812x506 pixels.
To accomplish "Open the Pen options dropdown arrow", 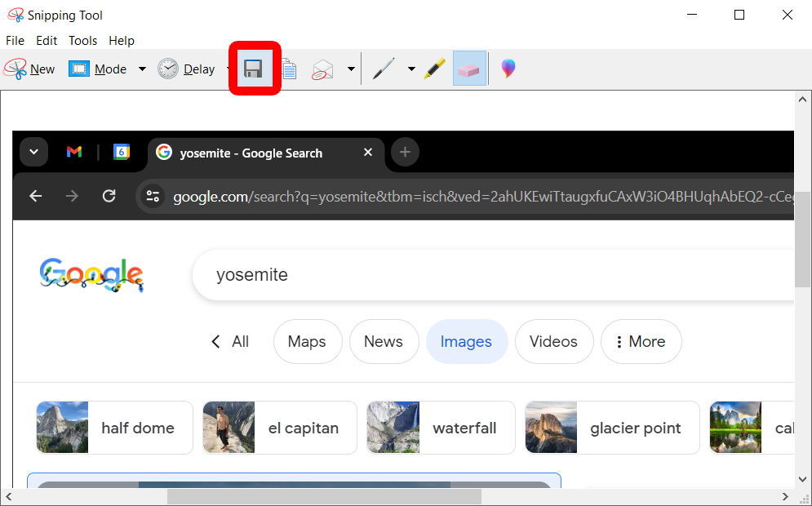I will pos(411,69).
